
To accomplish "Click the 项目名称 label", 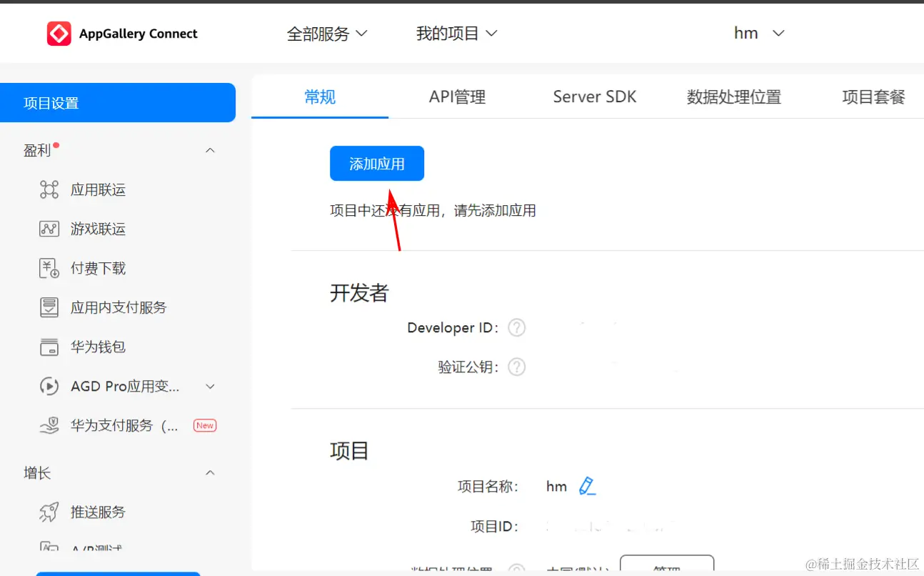I will (488, 487).
